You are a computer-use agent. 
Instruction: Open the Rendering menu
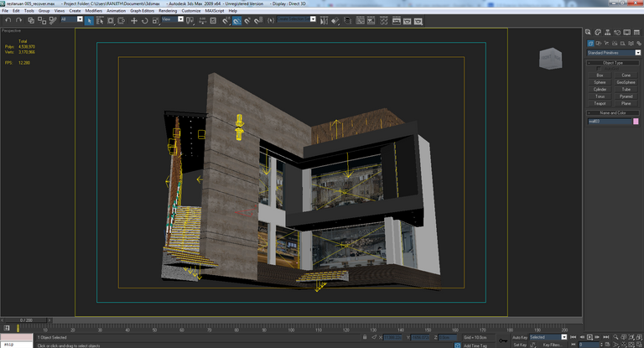click(x=168, y=11)
